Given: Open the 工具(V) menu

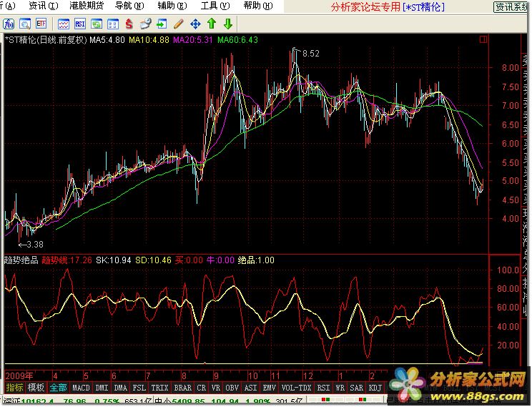Looking at the screenshot, I should [215, 6].
